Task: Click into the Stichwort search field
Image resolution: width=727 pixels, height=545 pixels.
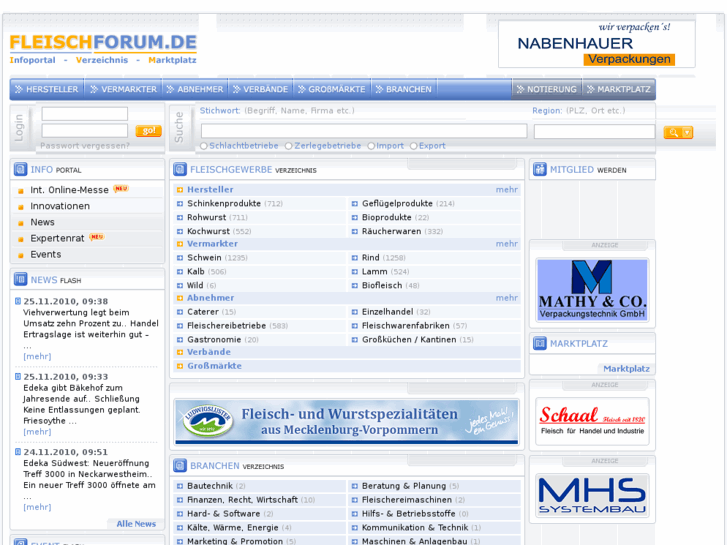Action: click(364, 131)
